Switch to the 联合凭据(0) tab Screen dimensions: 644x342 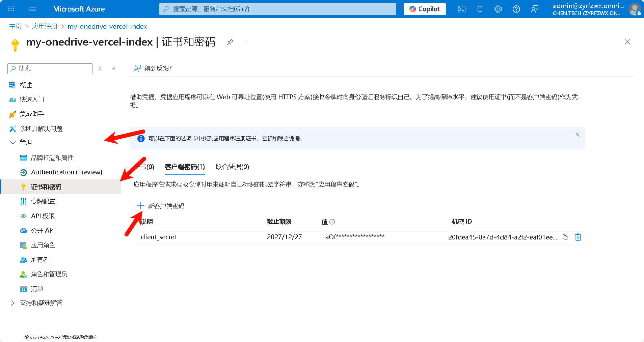(232, 167)
